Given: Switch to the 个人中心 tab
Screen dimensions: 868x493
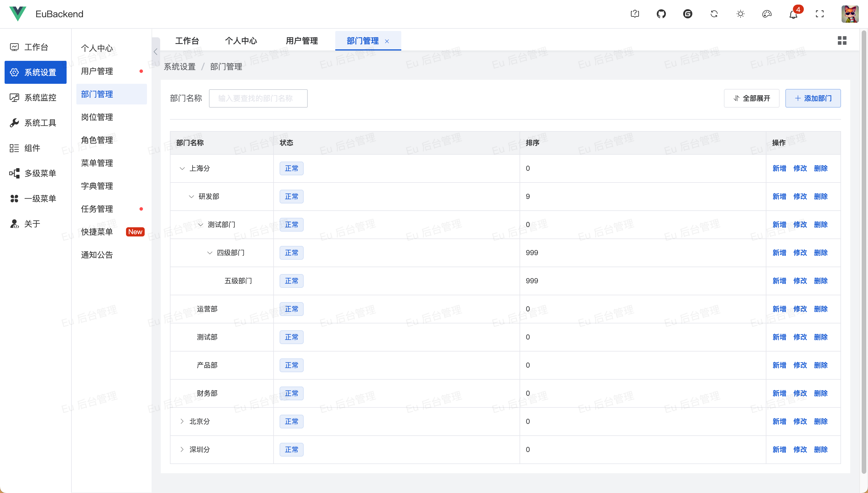Looking at the screenshot, I should [x=241, y=41].
